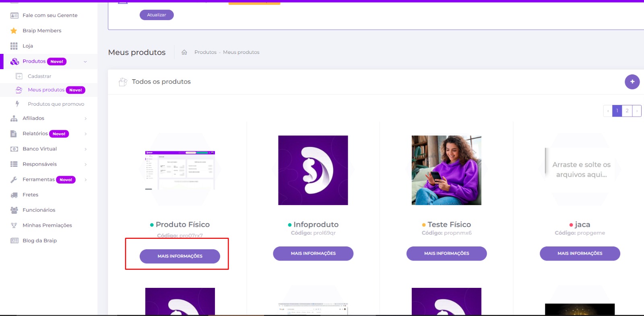This screenshot has width=644, height=316.
Task: Click the Loja grid icon
Action: [x=14, y=46]
